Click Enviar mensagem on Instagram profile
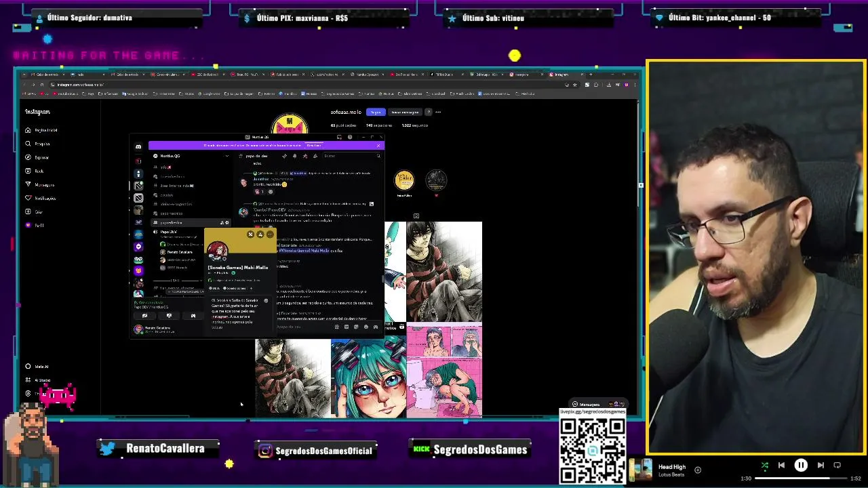Image resolution: width=868 pixels, height=488 pixels. click(x=405, y=112)
